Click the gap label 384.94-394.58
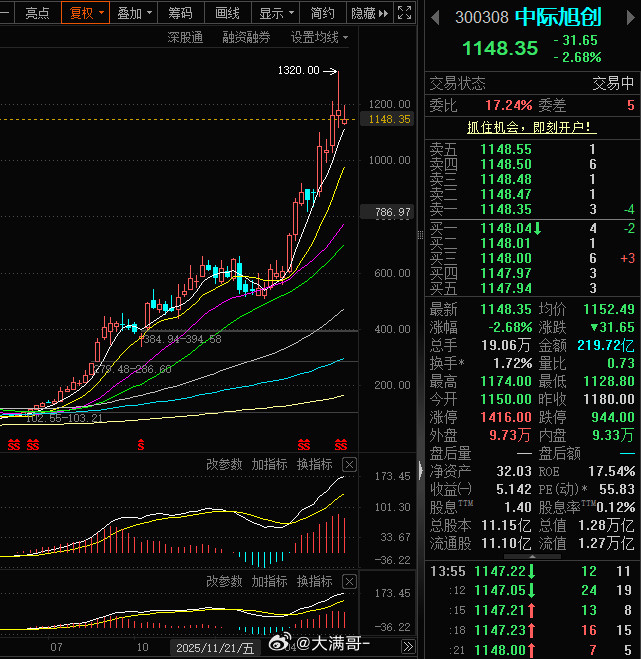 pyautogui.click(x=182, y=339)
